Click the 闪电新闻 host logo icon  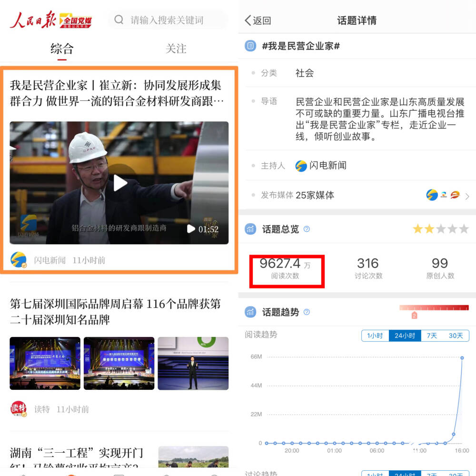pos(301,166)
